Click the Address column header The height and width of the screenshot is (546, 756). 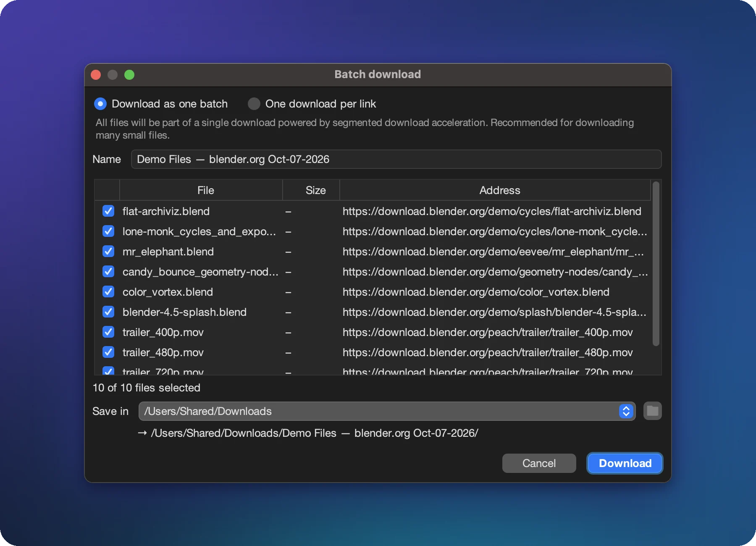(495, 190)
